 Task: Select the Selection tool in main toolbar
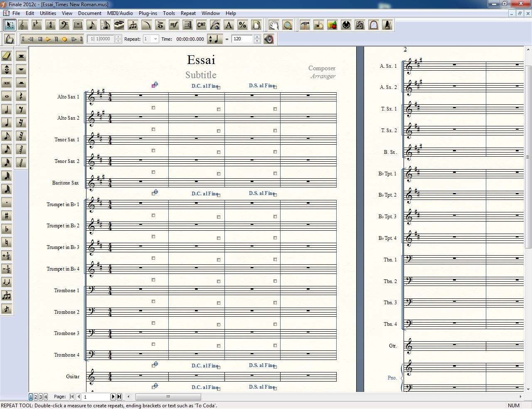tap(9, 25)
